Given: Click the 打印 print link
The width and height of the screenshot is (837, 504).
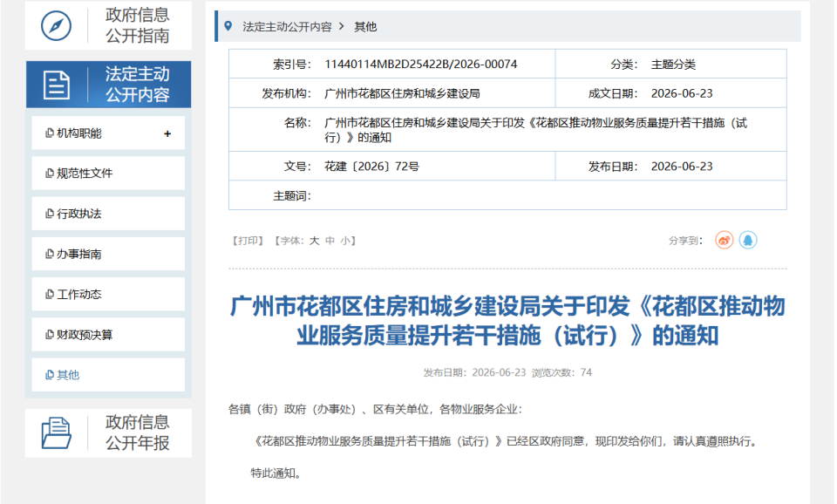Looking at the screenshot, I should [x=248, y=241].
